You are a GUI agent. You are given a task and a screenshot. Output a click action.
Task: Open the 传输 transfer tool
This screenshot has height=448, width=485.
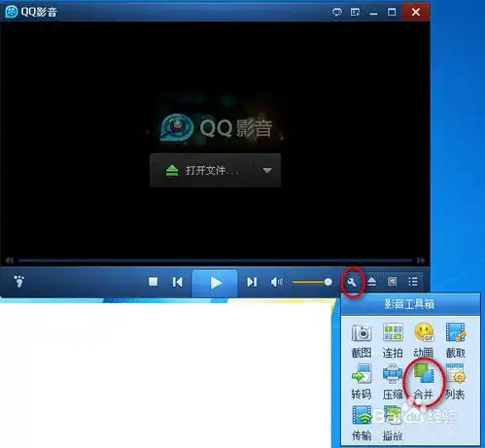click(x=362, y=423)
